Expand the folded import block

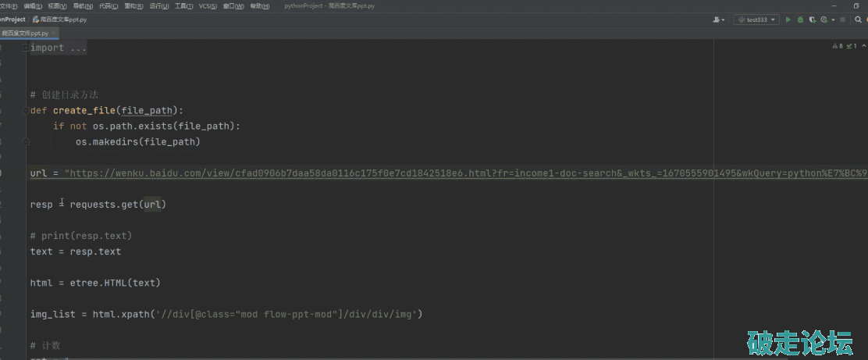pyautogui.click(x=27, y=48)
